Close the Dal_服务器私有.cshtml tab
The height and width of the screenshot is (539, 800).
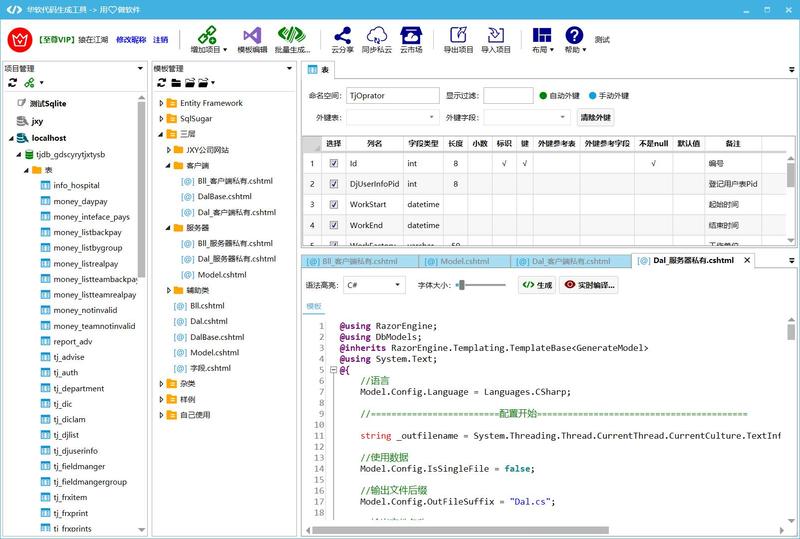747,260
